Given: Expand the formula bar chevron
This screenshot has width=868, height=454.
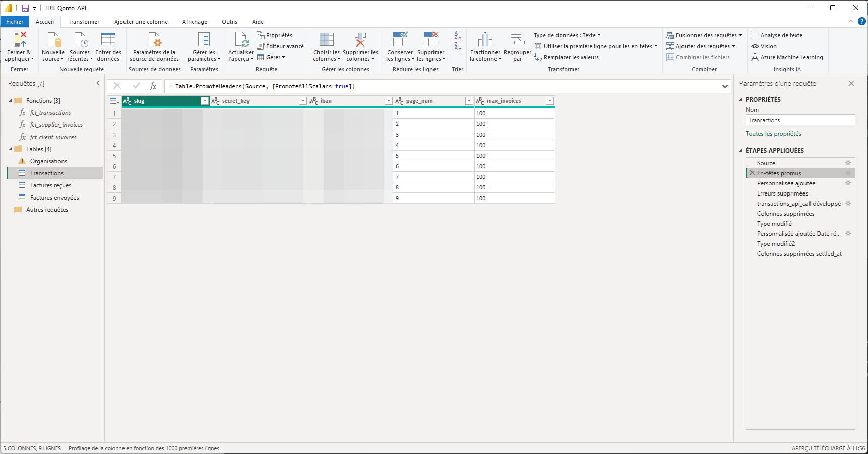Looking at the screenshot, I should pyautogui.click(x=725, y=86).
